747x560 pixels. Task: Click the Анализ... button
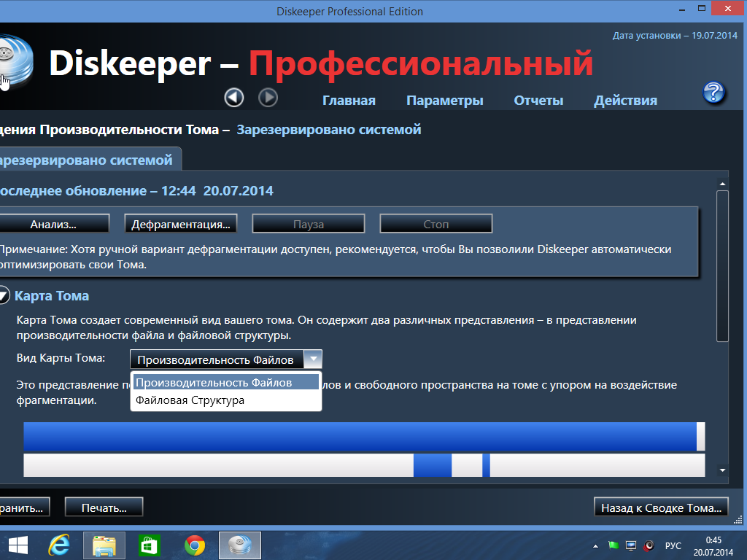(x=54, y=224)
